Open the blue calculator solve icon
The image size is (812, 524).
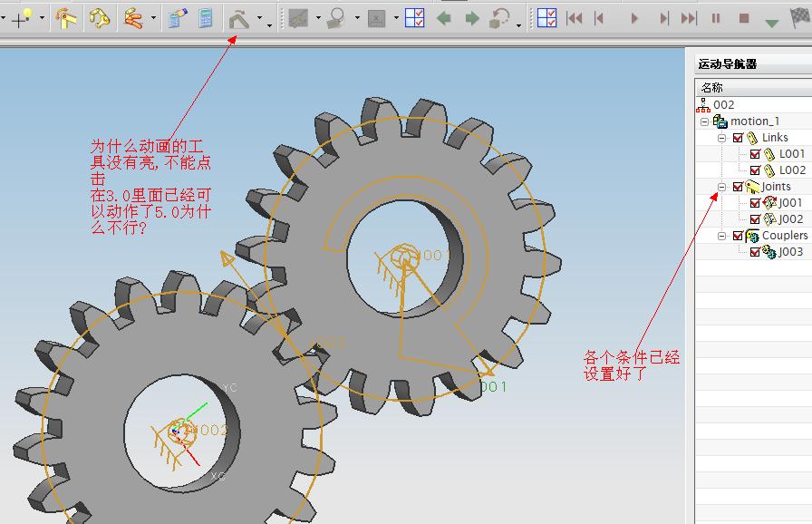tap(206, 18)
